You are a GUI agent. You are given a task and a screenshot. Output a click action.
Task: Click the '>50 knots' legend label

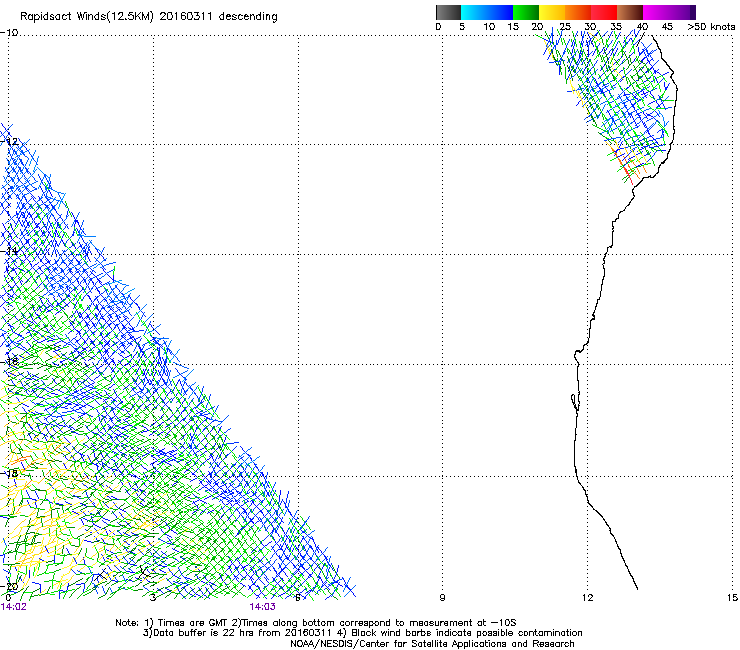[x=711, y=26]
